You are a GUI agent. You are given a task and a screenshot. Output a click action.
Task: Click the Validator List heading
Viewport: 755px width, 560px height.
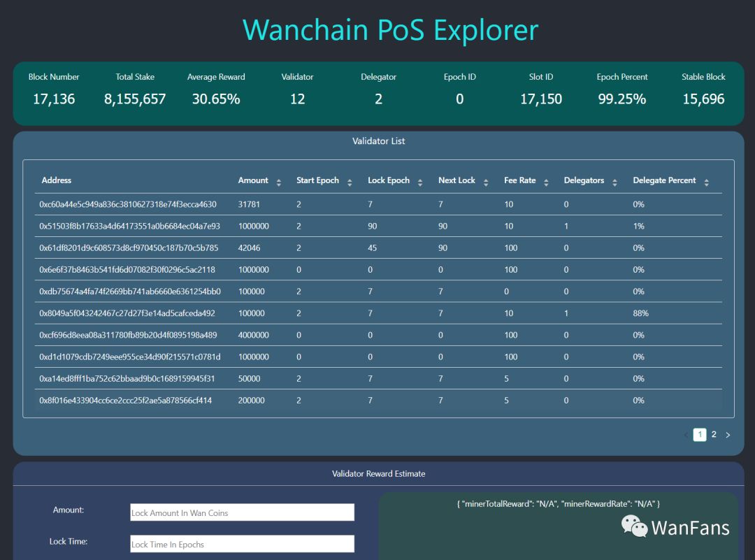click(378, 141)
